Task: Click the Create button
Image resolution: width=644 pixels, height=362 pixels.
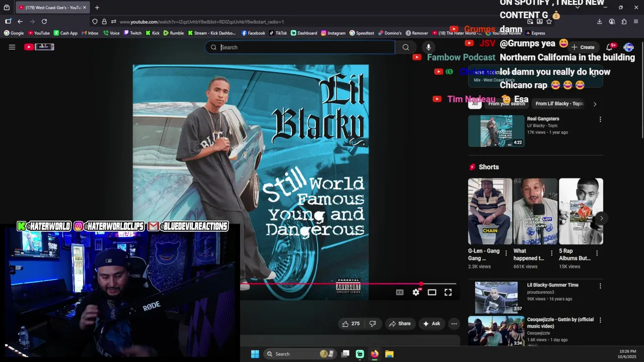Action: tap(583, 47)
